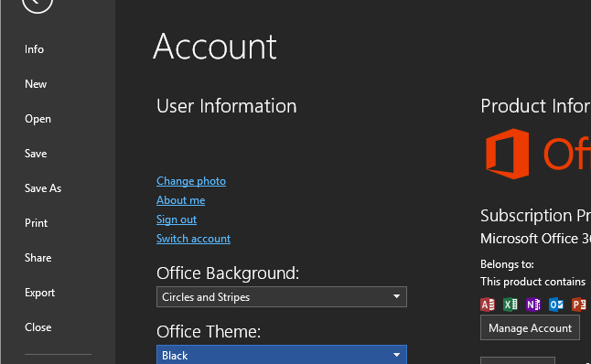
Task: Click the PowerPoint app icon
Action: point(579,304)
